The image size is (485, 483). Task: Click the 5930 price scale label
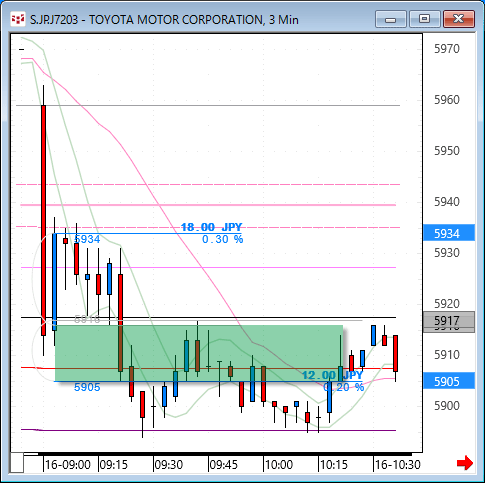447,253
